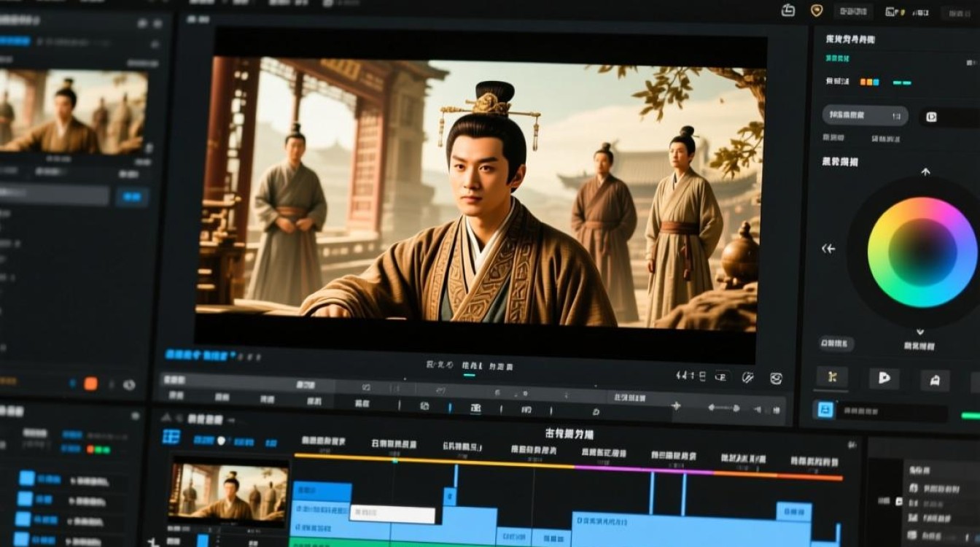The height and width of the screenshot is (547, 980).
Task: Select the white play-shaped tool tile
Action: (884, 378)
